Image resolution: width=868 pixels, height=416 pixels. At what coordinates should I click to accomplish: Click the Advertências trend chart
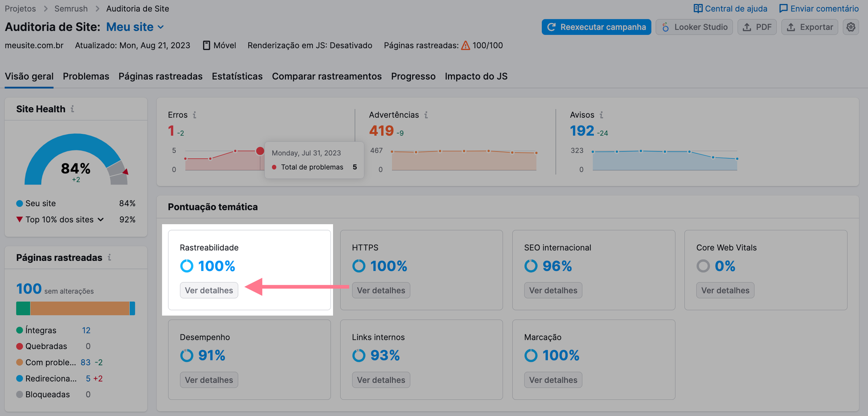click(x=464, y=160)
